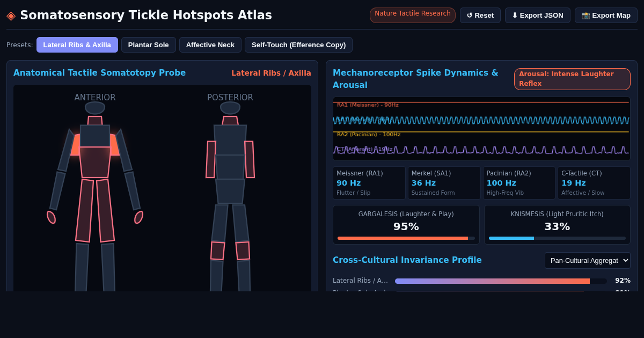Probe the anterior figure's right-side hand oval
The width and height of the screenshot is (644, 338).
click(138, 217)
